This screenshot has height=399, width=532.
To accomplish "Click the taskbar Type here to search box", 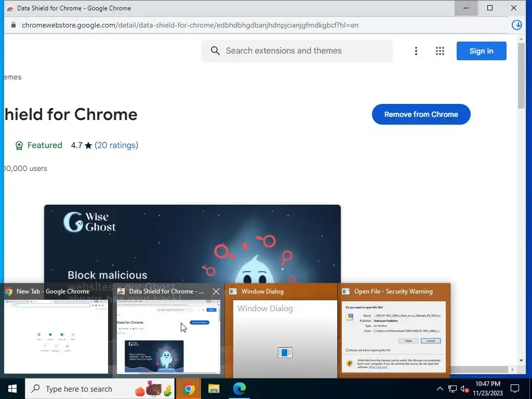I will (x=100, y=389).
